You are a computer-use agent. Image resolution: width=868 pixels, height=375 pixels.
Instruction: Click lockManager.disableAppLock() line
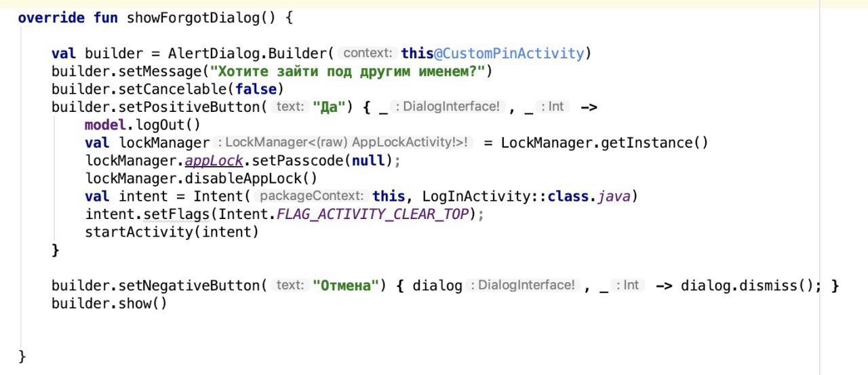point(201,178)
